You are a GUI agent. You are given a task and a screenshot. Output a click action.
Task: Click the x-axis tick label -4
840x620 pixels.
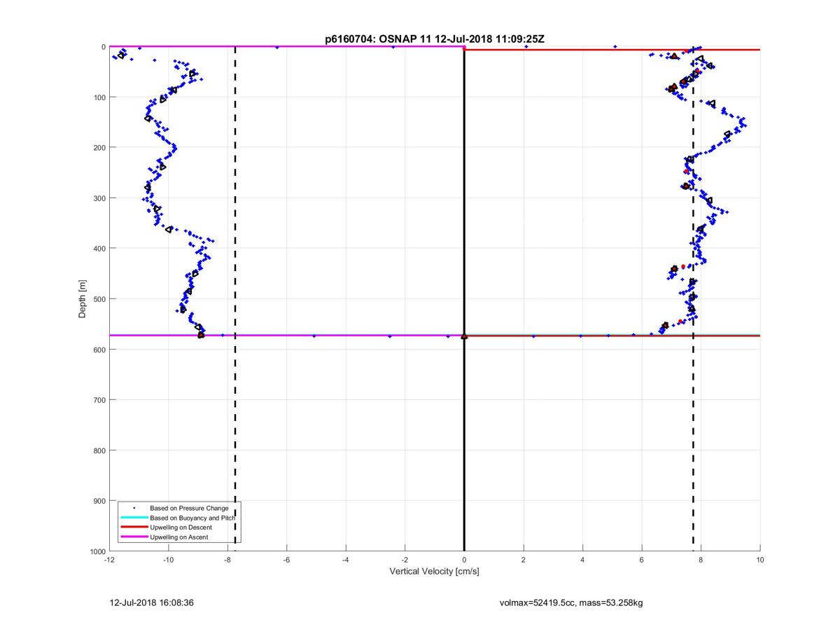(346, 560)
